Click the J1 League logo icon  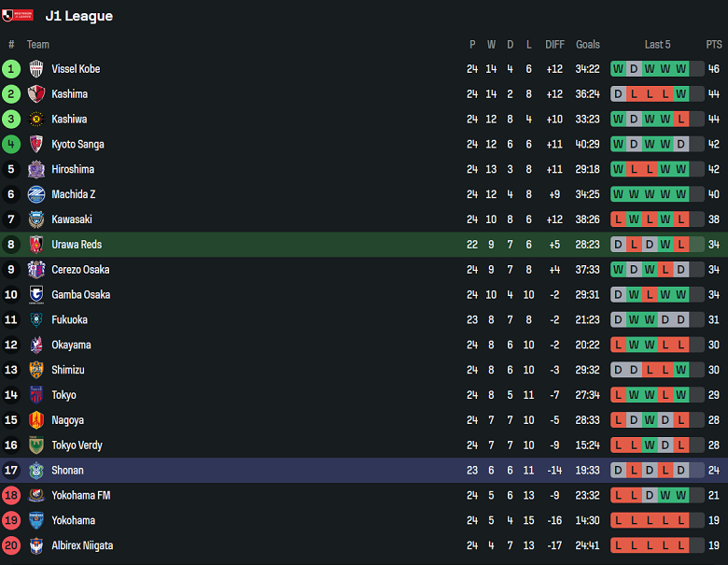[x=18, y=16]
